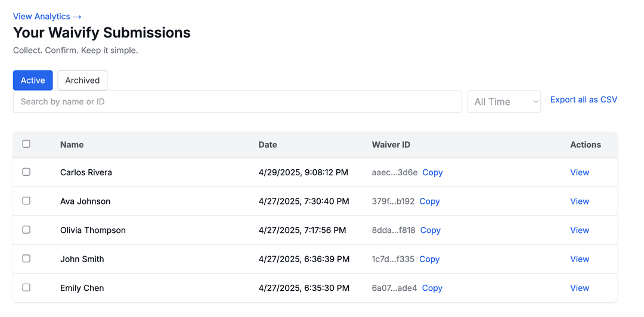The height and width of the screenshot is (317, 644).
Task: Select the name Olivia Thompson
Action: pos(93,231)
